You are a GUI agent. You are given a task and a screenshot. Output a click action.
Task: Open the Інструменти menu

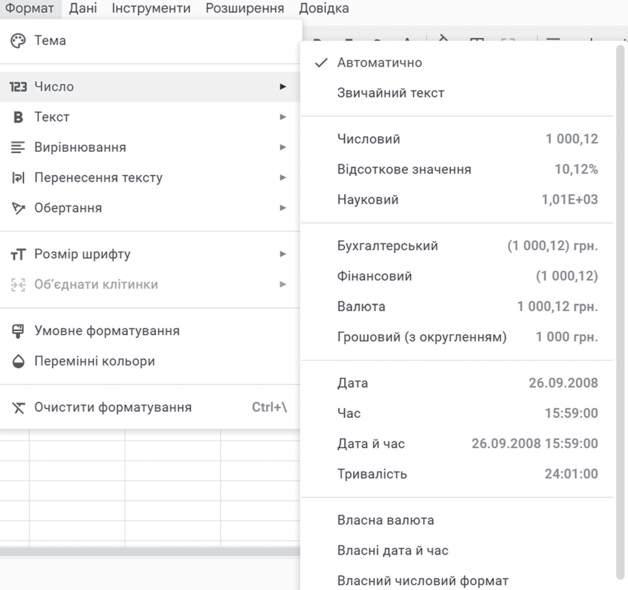click(151, 8)
